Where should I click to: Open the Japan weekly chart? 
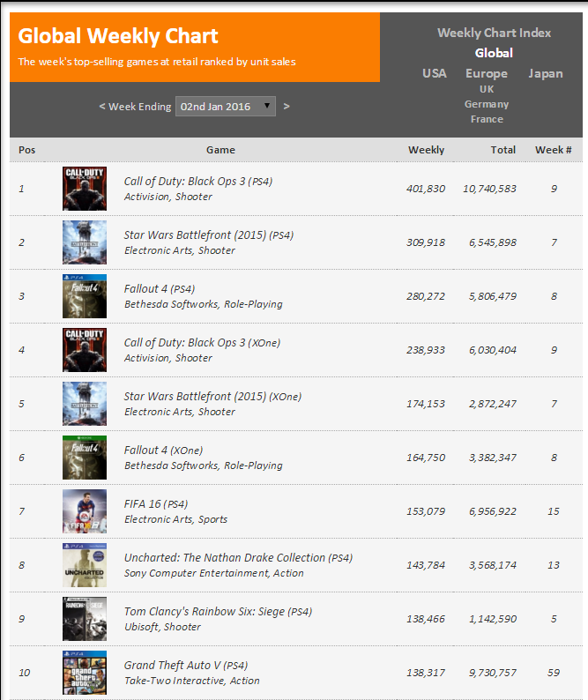(546, 74)
